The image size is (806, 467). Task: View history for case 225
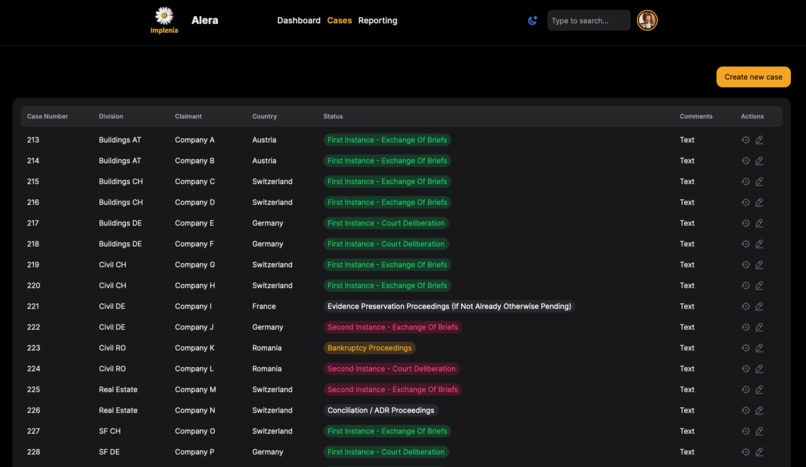click(745, 389)
